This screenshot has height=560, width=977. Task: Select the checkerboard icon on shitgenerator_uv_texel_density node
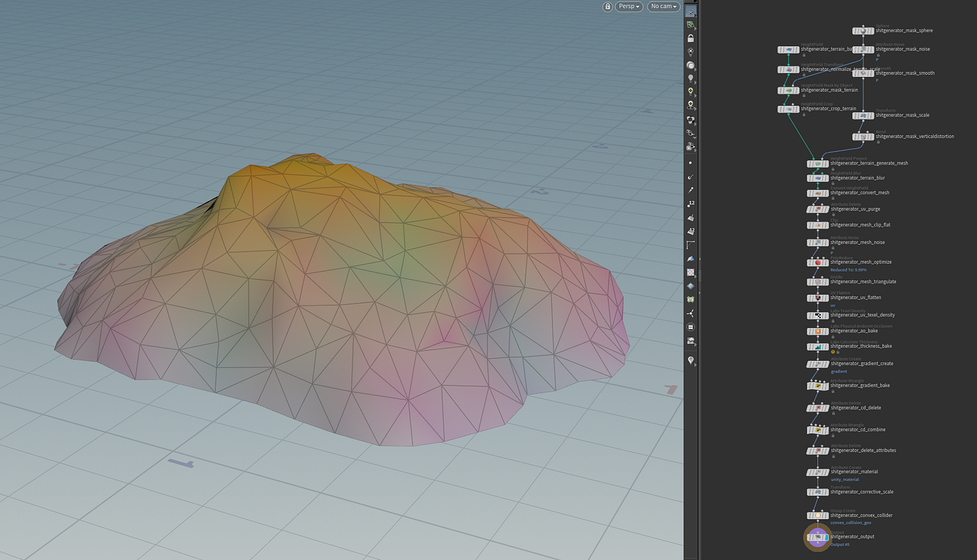(818, 315)
